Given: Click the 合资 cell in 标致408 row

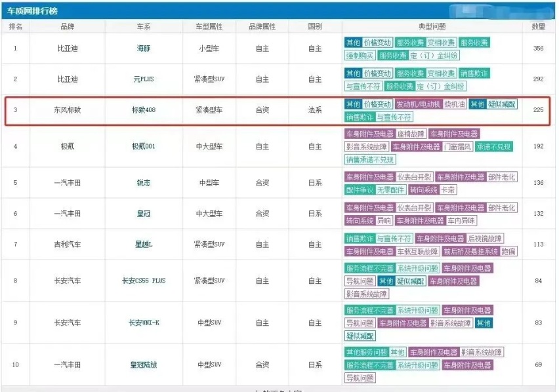Looking at the screenshot, I should (262, 109).
